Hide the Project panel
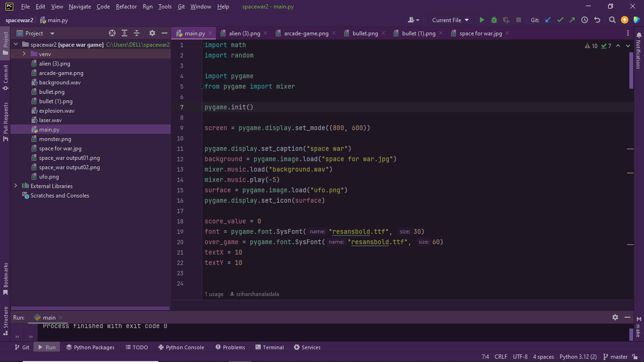 point(164,33)
